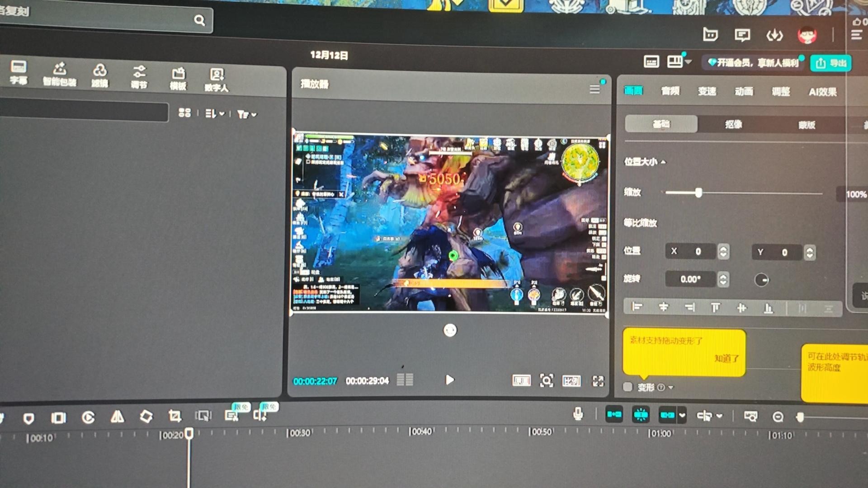The image size is (868, 488).
Task: Open the 滤镜 filters panel
Action: tap(100, 75)
